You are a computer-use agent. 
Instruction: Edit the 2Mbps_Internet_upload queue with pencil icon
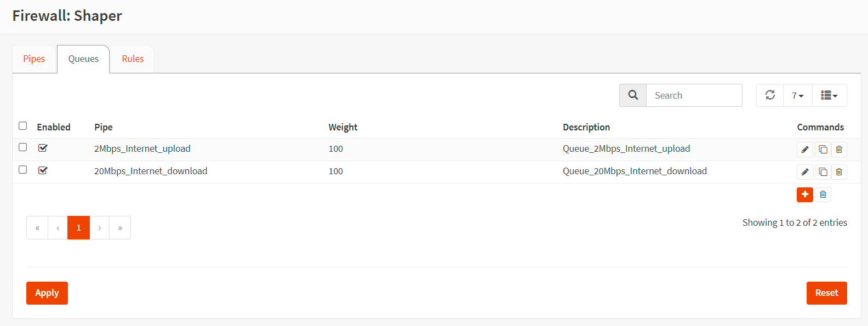click(x=804, y=150)
